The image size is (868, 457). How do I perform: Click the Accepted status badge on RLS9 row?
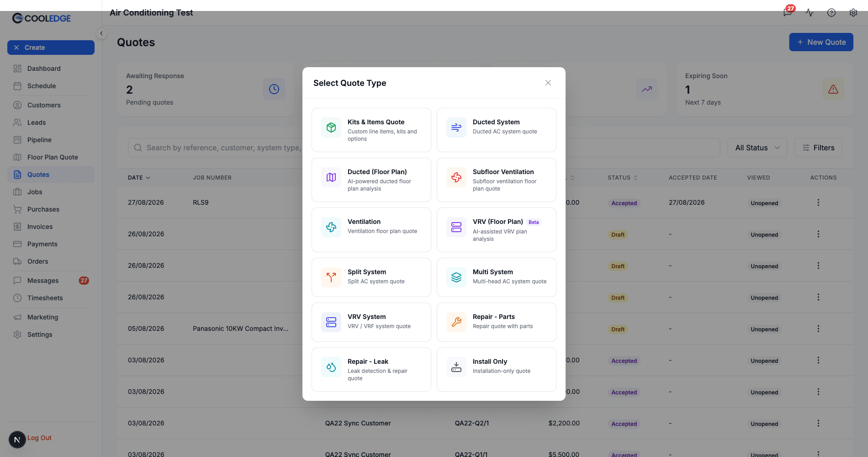tap(624, 203)
